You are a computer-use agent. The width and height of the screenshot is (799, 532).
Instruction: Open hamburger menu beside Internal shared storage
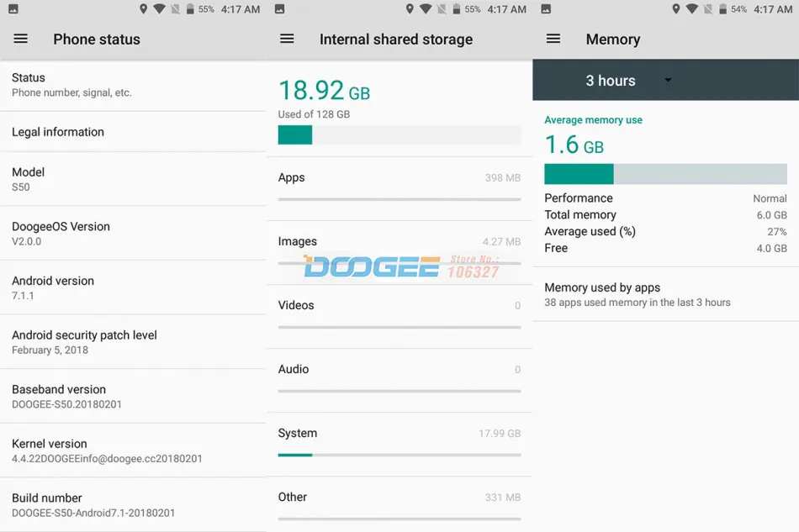[x=287, y=39]
